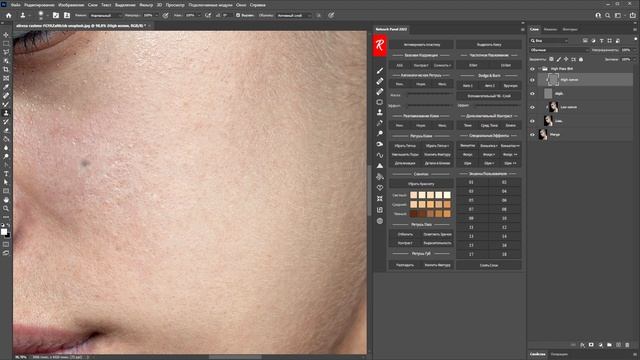Click magnifier icon in retouch panel strip
Screen dimensions: 640x360
[380, 133]
